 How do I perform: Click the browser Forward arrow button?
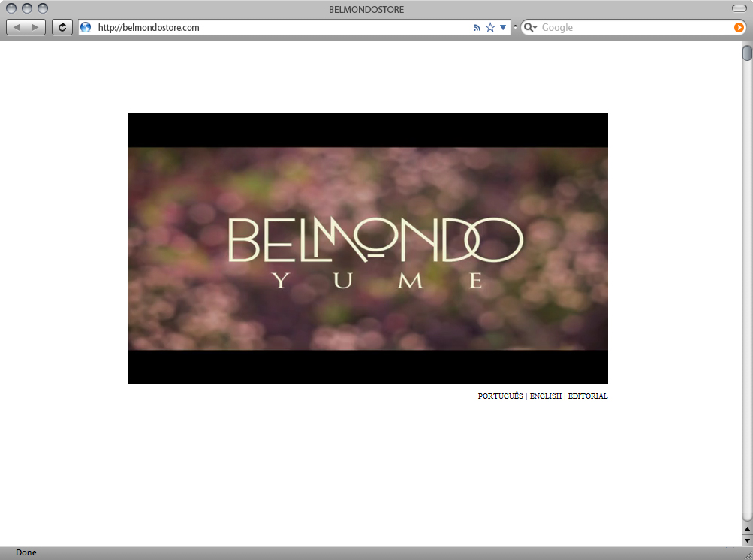coord(35,27)
